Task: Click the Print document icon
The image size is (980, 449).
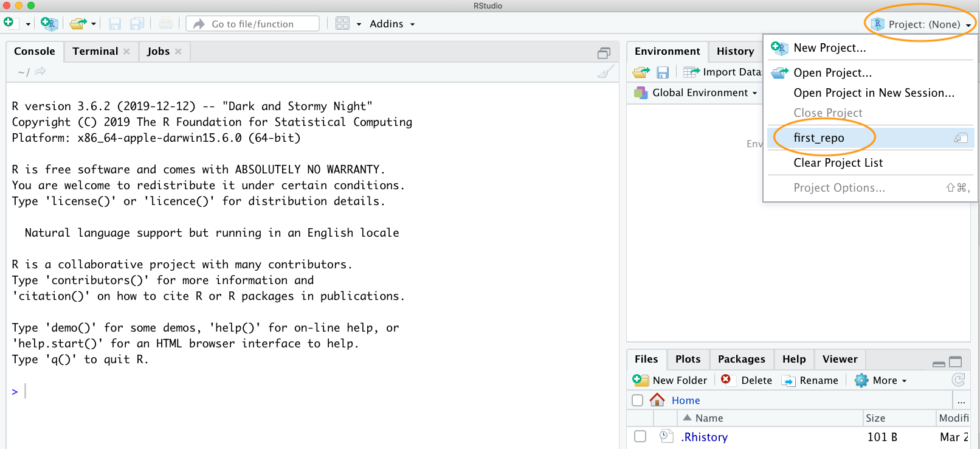Action: coord(165,24)
